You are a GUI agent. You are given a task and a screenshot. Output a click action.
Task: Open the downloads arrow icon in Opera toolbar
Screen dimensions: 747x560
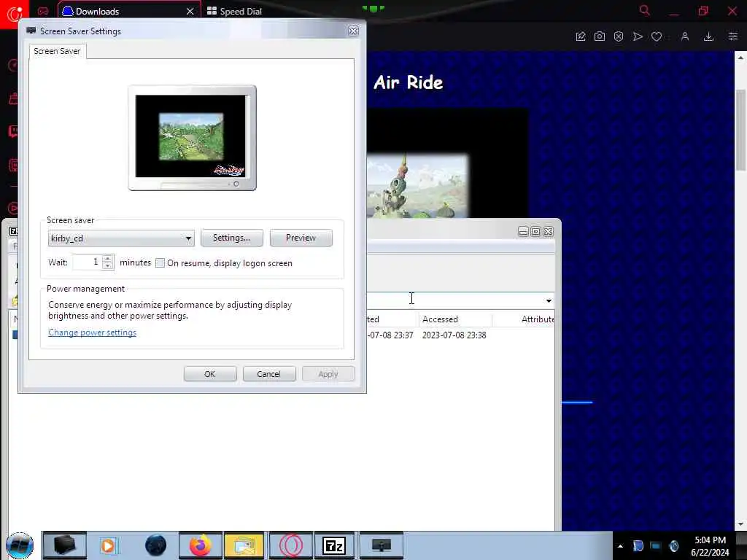click(x=708, y=36)
